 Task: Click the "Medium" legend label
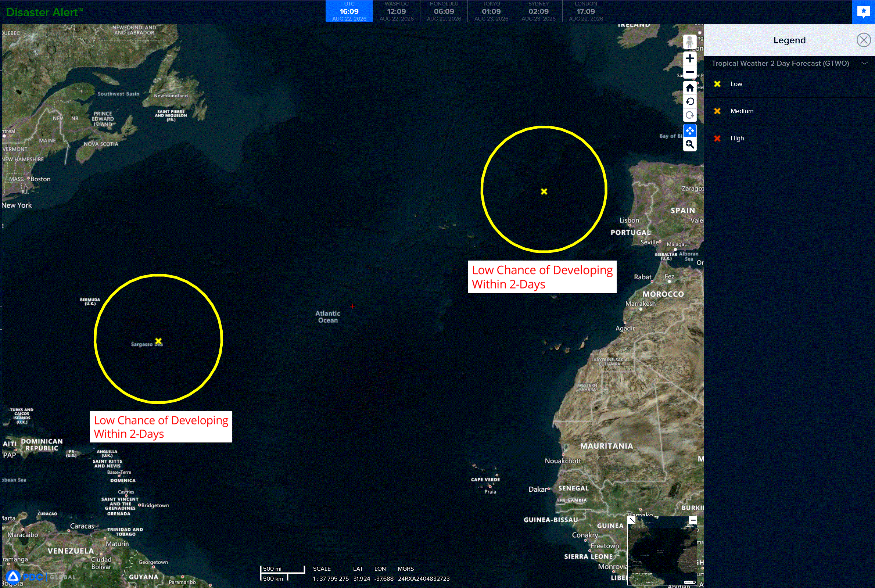coord(742,111)
